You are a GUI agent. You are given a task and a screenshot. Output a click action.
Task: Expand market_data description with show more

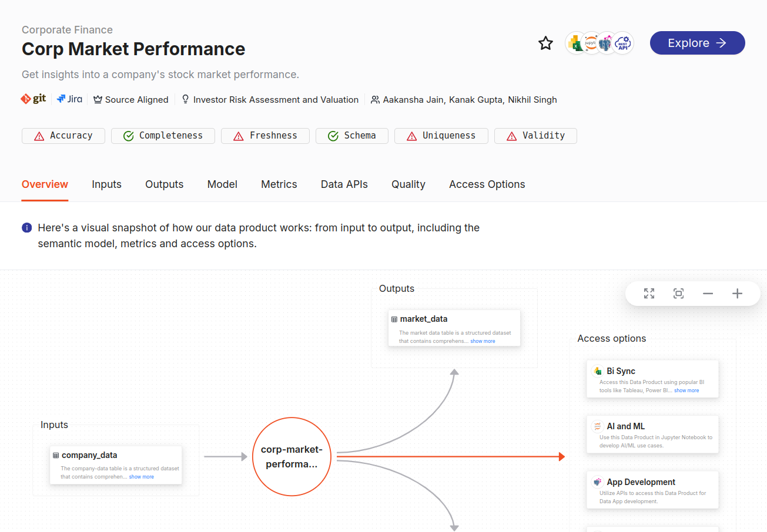pyautogui.click(x=483, y=341)
